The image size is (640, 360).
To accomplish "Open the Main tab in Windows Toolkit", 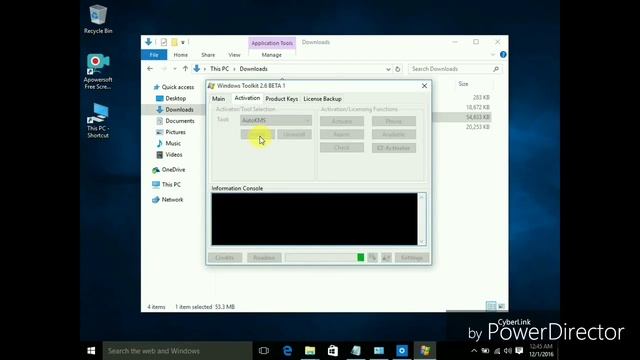I will tap(218, 99).
